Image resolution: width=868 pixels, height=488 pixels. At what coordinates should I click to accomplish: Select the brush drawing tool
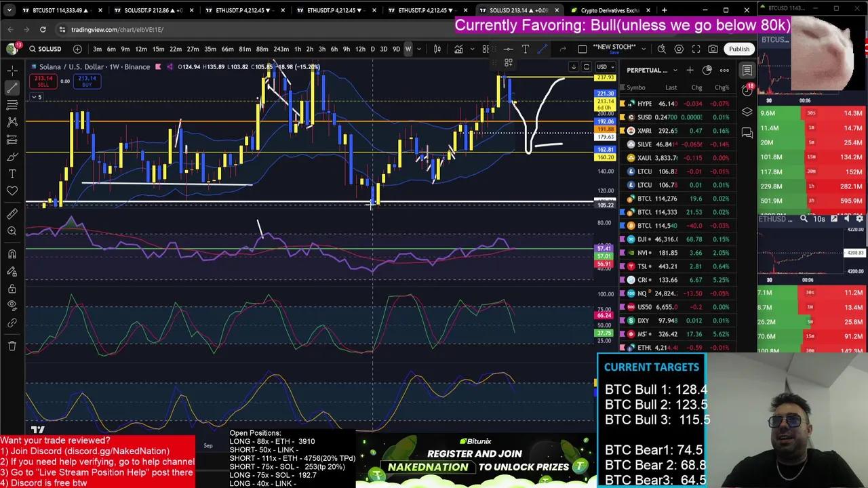click(12, 157)
